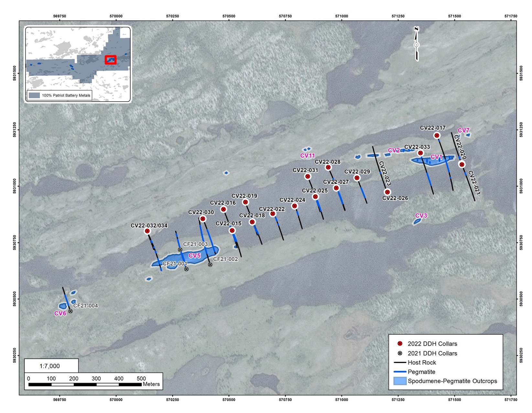Click the CV5 outcrop label
The width and height of the screenshot is (532, 413).
click(x=194, y=256)
